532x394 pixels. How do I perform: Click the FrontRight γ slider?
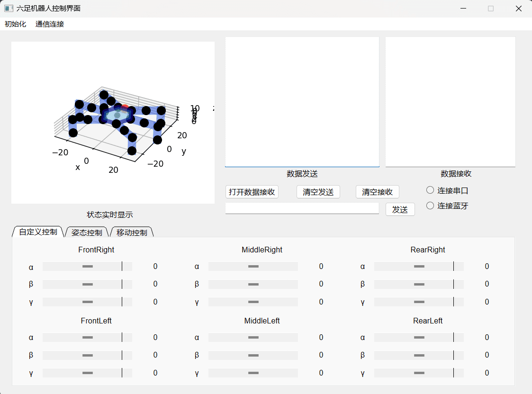point(87,302)
